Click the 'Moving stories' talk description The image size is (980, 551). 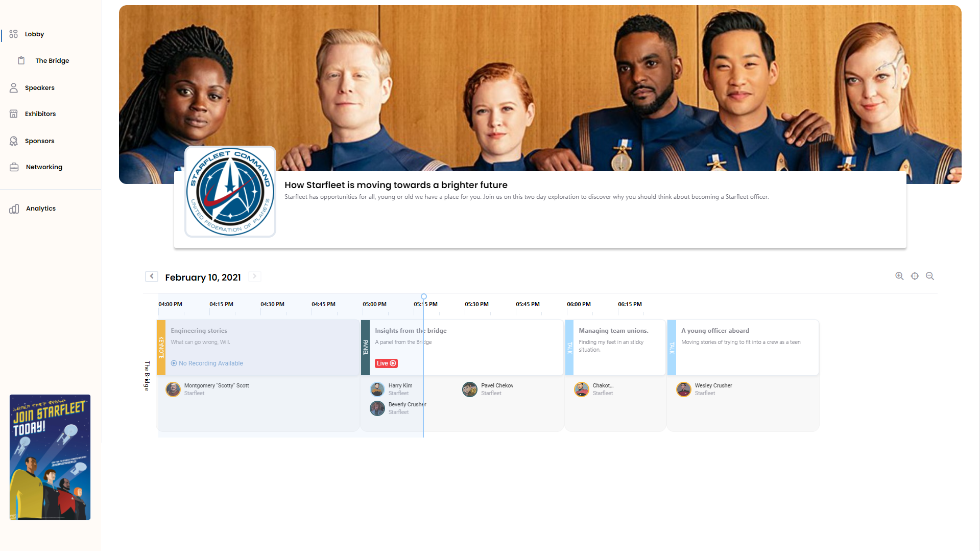740,342
